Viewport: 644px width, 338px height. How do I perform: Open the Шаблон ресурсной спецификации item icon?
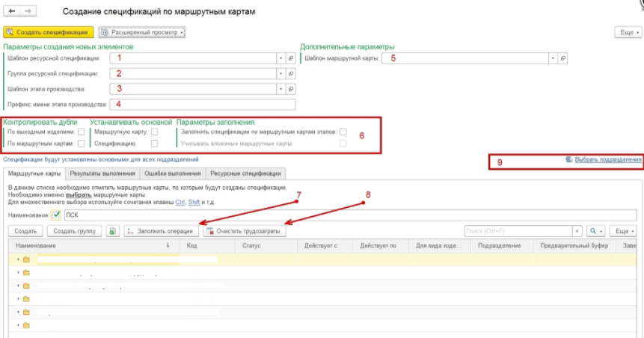click(291, 58)
